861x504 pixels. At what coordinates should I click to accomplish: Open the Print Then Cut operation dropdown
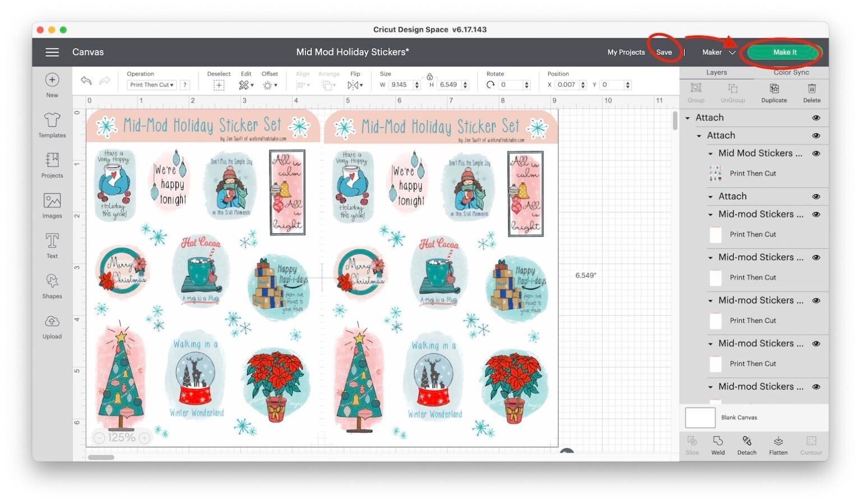(151, 85)
